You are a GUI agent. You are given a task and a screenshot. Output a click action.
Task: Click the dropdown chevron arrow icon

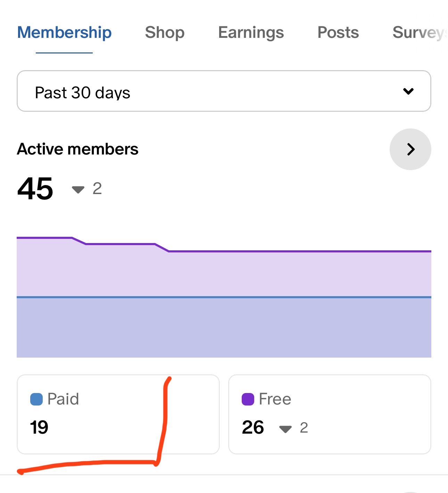(408, 91)
